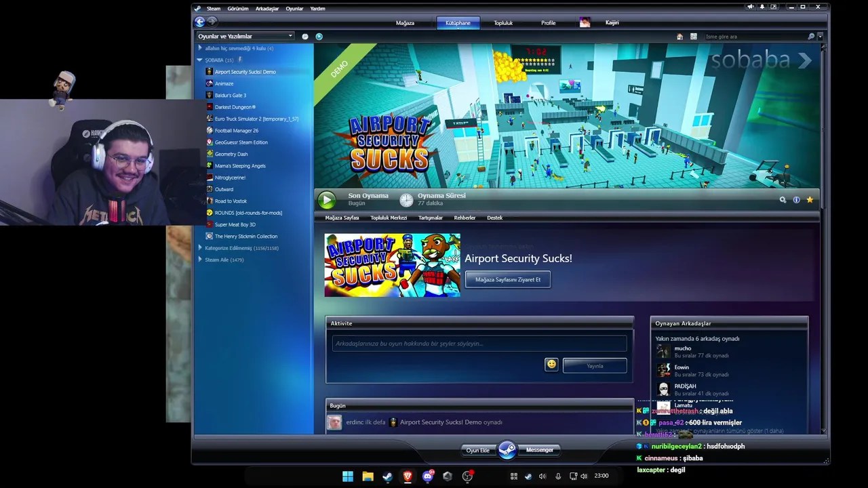Viewport: 868px width, 488px height.
Task: Collapse the ŞOBABA collection
Action: click(199, 60)
